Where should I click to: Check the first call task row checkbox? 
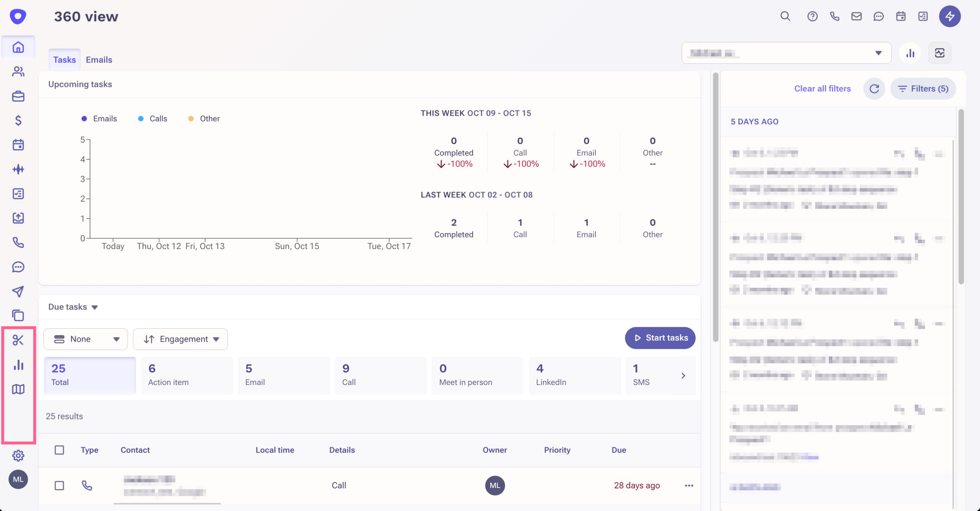[59, 486]
